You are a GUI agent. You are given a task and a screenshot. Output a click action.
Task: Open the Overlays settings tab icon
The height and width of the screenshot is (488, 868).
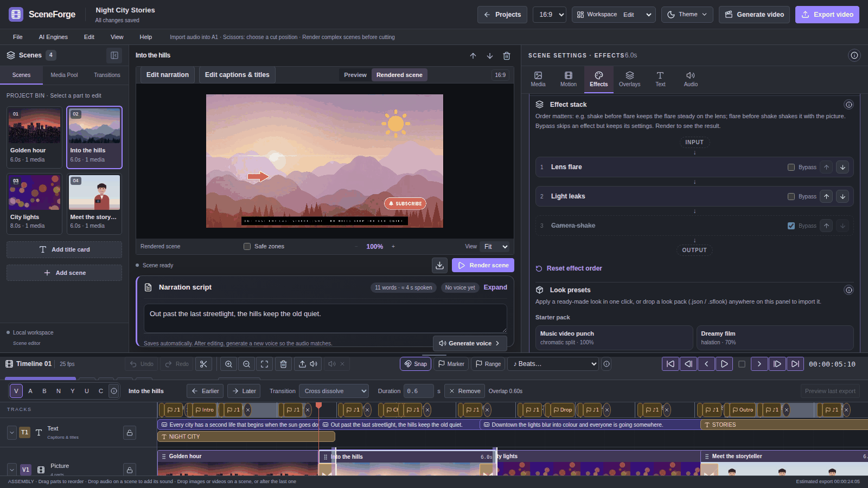pos(629,79)
